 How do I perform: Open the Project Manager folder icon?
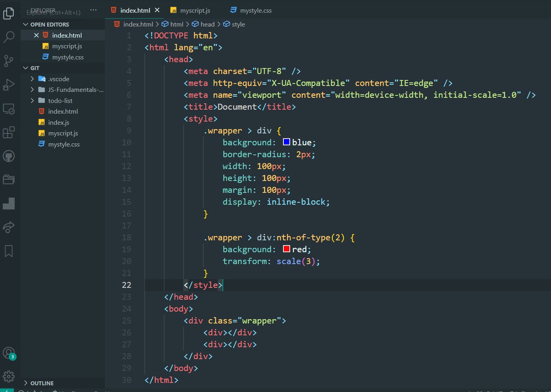point(9,180)
